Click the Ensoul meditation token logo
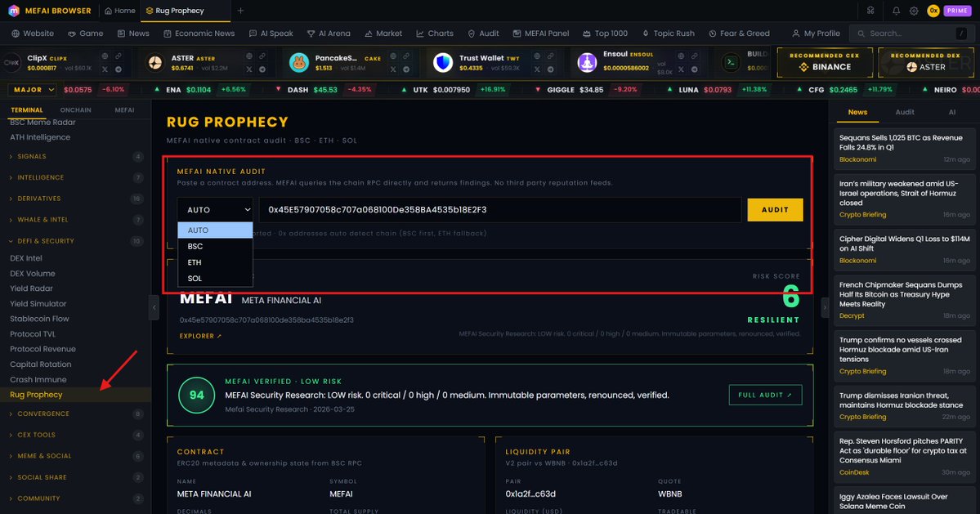Viewport: 980px width, 514px height. pos(587,62)
